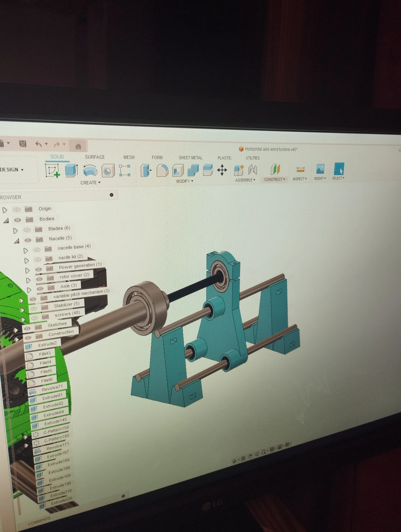401x532 pixels.
Task: Collapse the Bodies folder
Action: pos(6,220)
